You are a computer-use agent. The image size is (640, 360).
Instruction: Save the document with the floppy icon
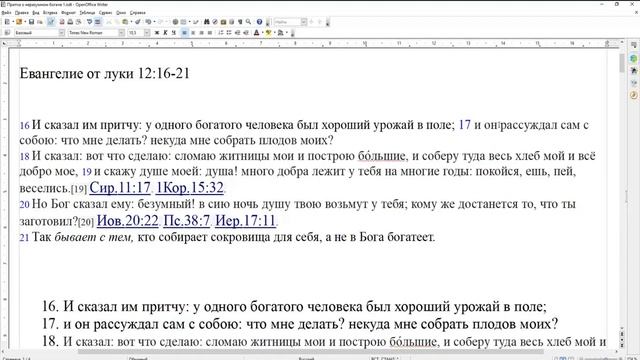click(31, 22)
